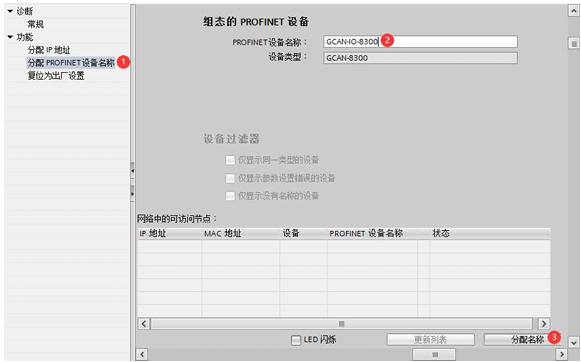Click table horizontal scrollbar right arrow
The image size is (581, 362).
tap(544, 323)
